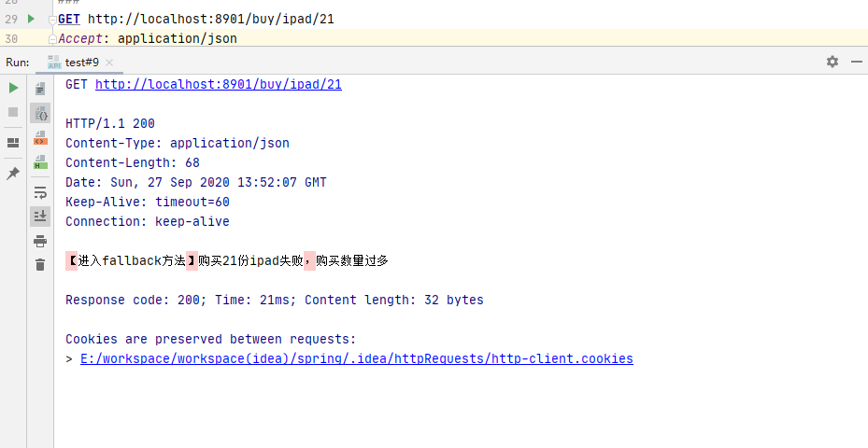This screenshot has height=448, width=868.
Task: View response as plain text
Action: pyautogui.click(x=40, y=89)
